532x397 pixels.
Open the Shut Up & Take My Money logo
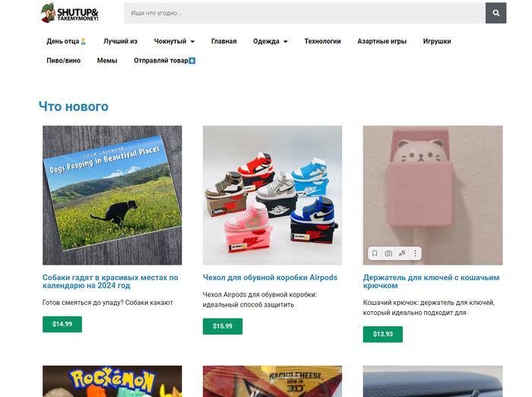[70, 13]
